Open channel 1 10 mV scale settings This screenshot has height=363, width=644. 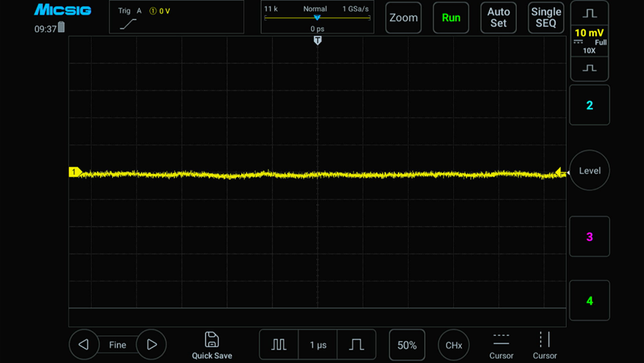[x=589, y=41]
